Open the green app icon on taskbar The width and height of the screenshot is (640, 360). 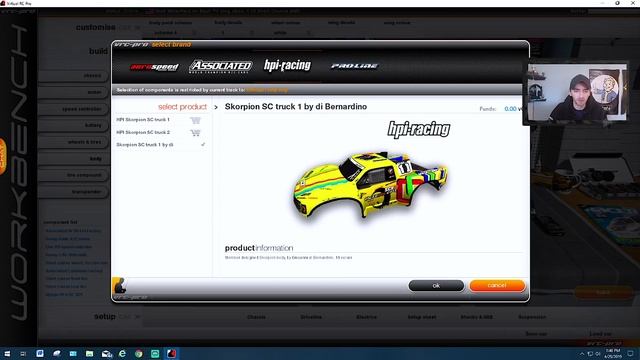(155, 353)
